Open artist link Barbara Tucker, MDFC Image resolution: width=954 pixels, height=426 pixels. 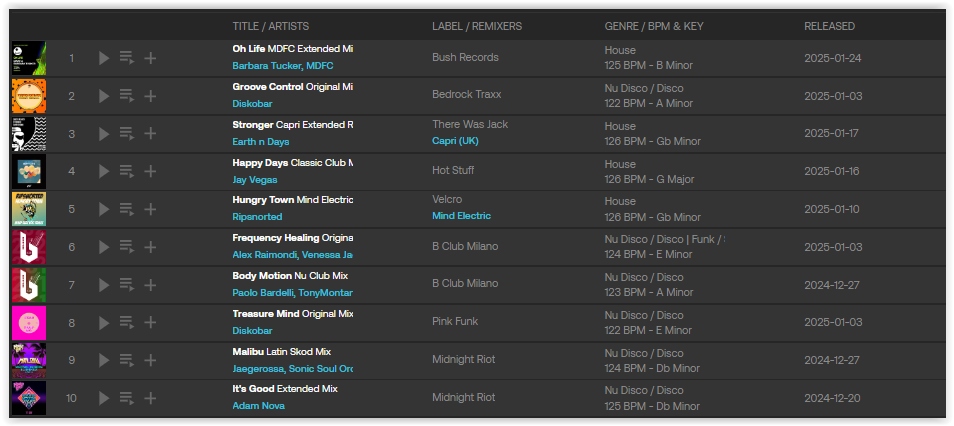(283, 66)
